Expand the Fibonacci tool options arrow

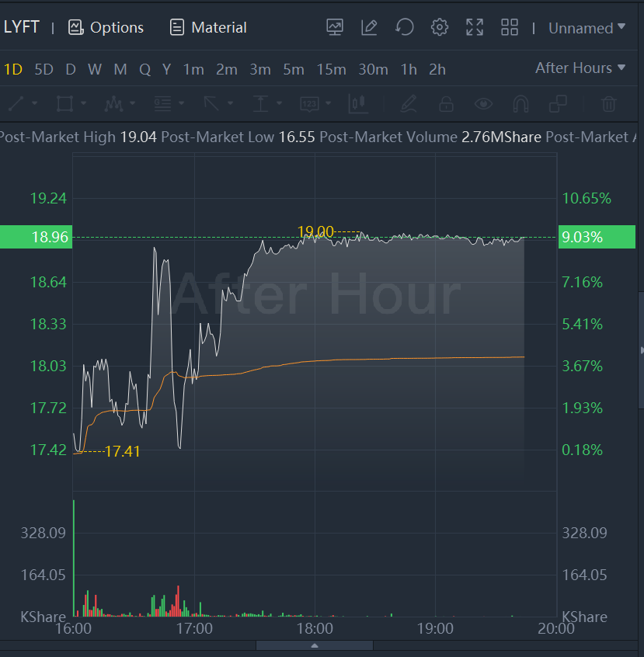point(182,103)
